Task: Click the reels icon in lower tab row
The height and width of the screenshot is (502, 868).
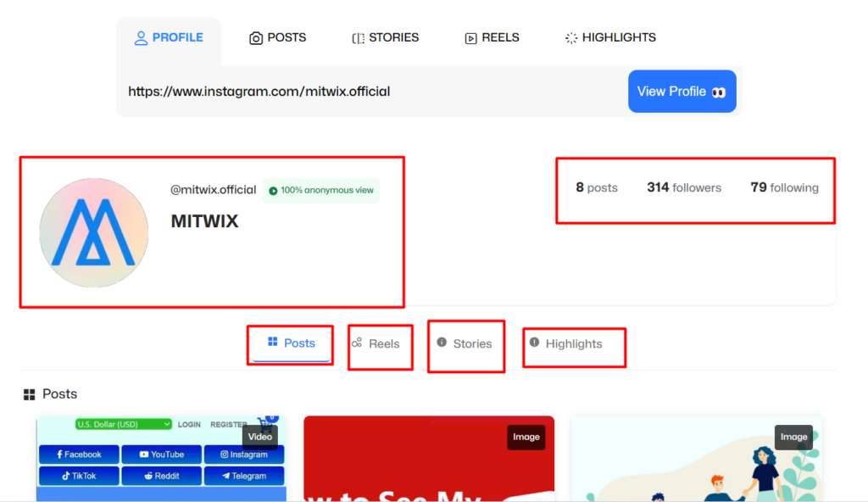Action: point(357,343)
